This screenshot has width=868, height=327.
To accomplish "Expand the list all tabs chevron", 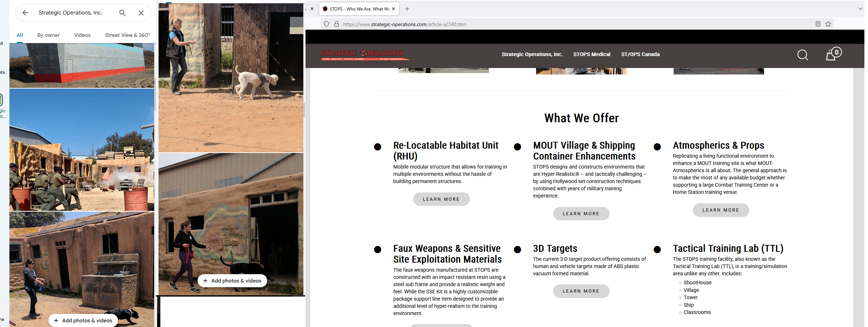I will (860, 9).
